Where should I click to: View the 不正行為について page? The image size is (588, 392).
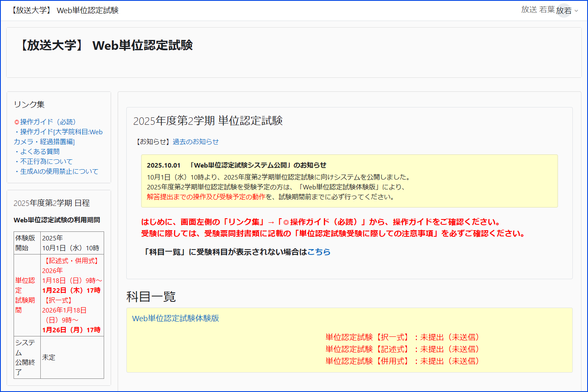(46, 161)
